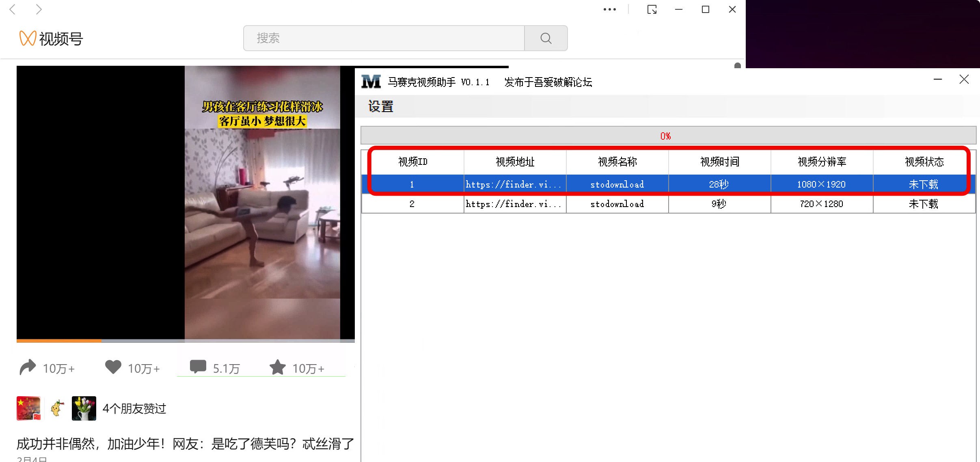The height and width of the screenshot is (462, 980).
Task: Like the video with heart icon
Action: 113,367
